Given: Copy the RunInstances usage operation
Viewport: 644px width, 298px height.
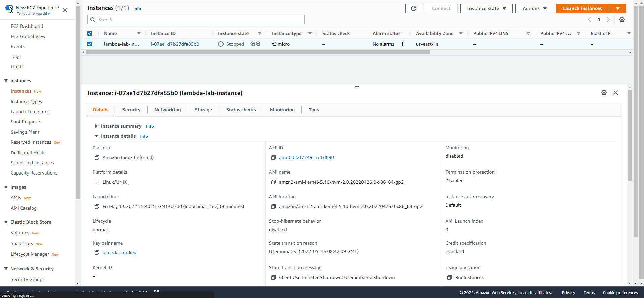Looking at the screenshot, I should pyautogui.click(x=450, y=277).
